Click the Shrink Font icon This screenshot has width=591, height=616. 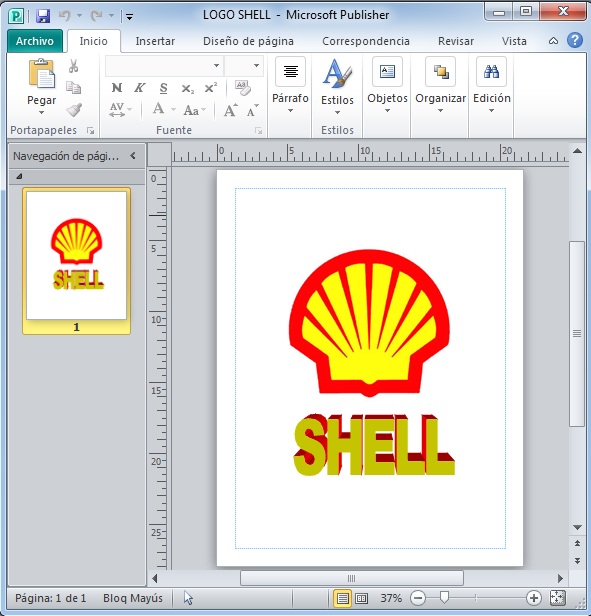tap(252, 110)
